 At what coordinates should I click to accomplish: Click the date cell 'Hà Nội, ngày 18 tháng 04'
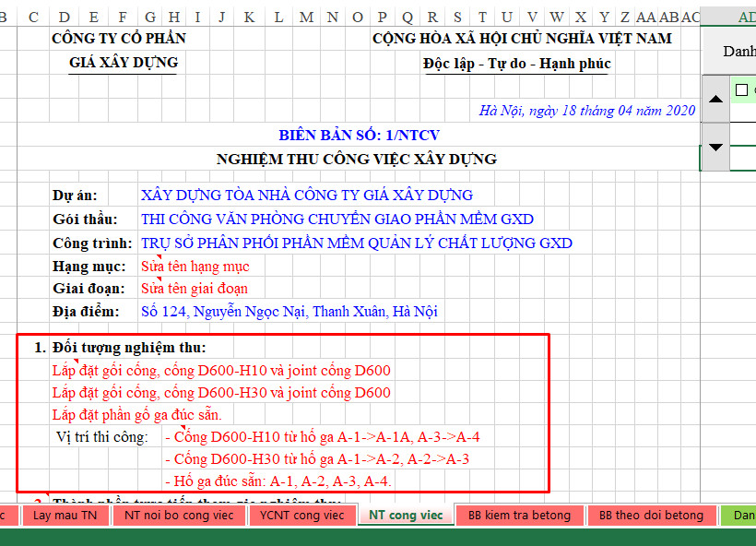586,111
